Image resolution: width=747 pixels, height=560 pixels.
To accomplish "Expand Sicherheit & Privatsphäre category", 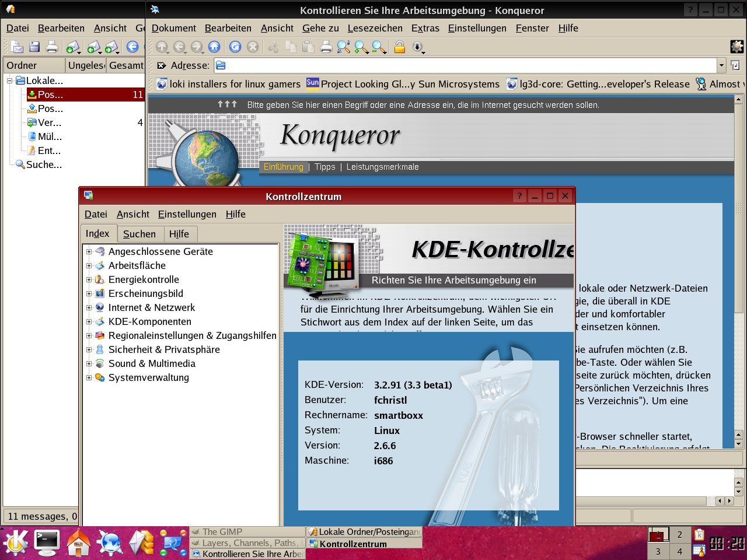I will point(89,350).
